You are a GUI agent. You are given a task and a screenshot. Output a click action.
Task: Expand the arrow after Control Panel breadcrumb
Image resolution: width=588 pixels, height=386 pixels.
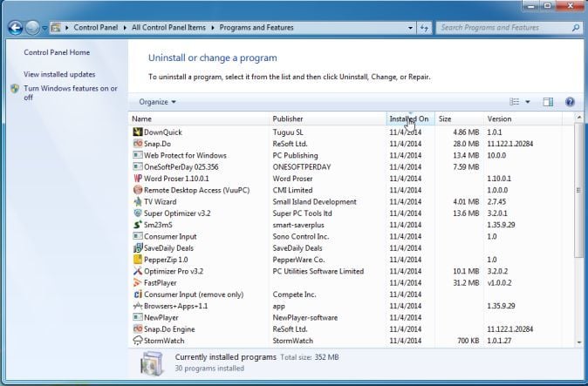125,28
